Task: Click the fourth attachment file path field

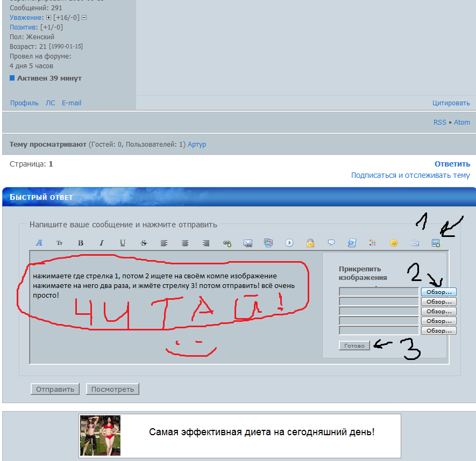Action: [x=379, y=321]
